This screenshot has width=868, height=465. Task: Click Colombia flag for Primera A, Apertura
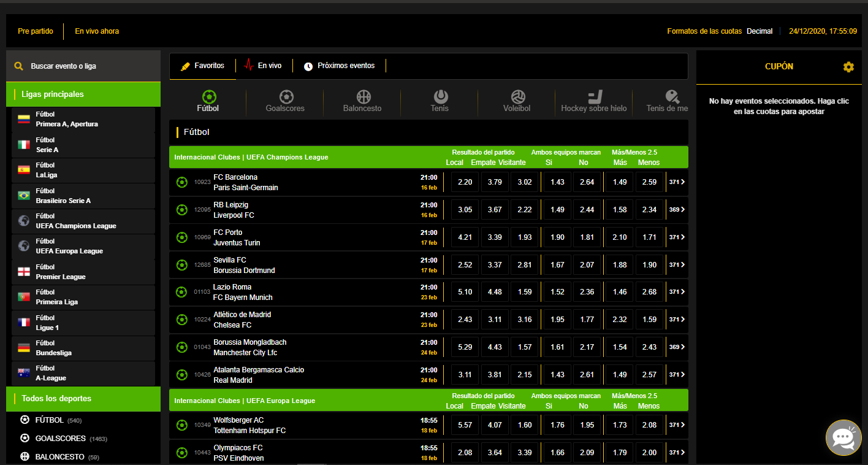24,119
